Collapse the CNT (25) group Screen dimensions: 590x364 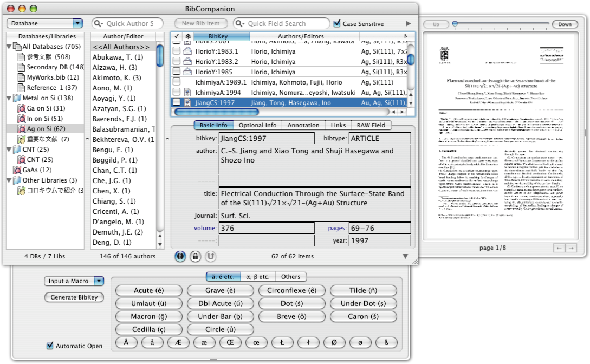pos(9,149)
